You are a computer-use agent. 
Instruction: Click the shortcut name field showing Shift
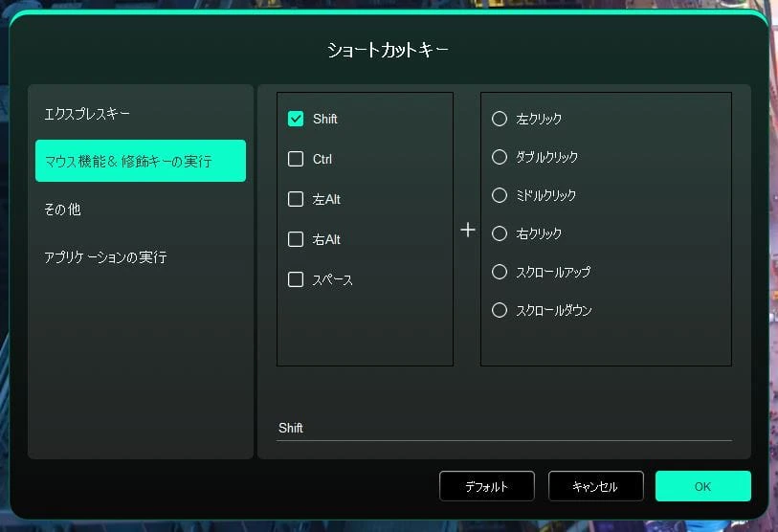pyautogui.click(x=503, y=428)
